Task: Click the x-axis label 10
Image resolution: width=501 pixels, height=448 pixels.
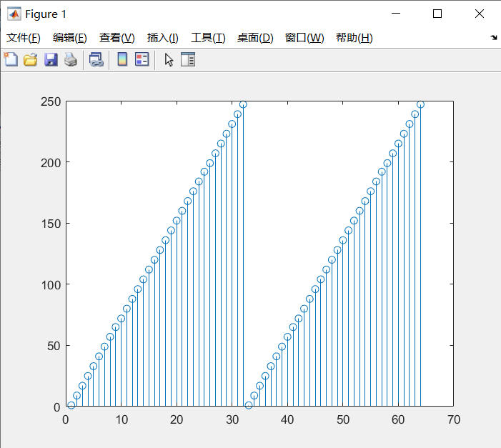Action: click(x=121, y=419)
